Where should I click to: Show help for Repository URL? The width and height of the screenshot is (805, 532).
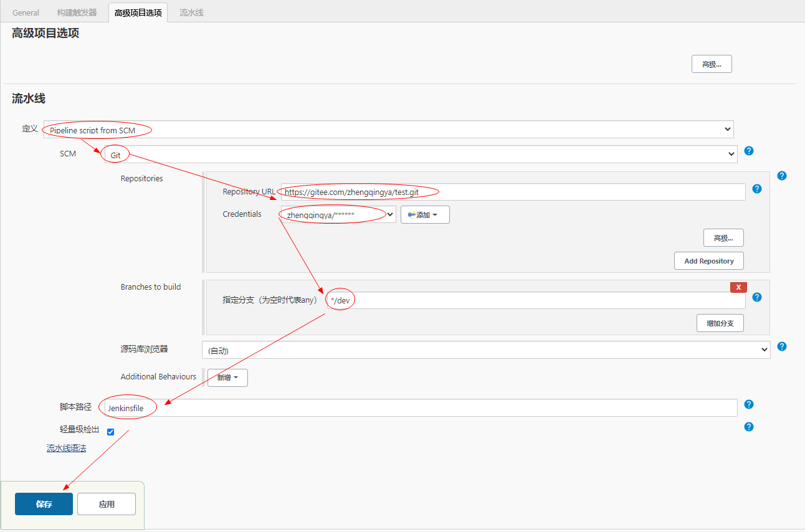click(757, 189)
